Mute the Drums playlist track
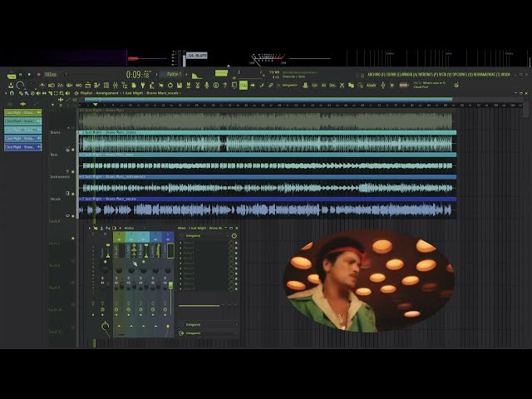532x399 pixels. pyautogui.click(x=72, y=150)
